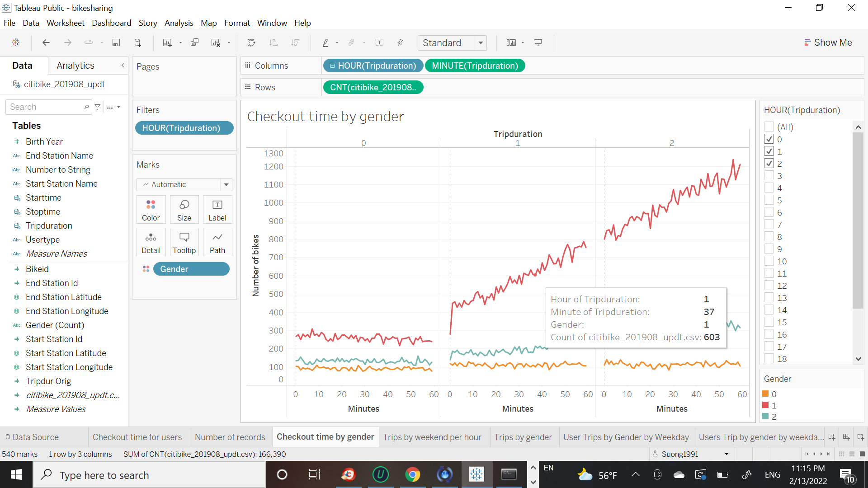868x488 pixels.
Task: Click the Swap rows and columns icon
Action: point(251,42)
